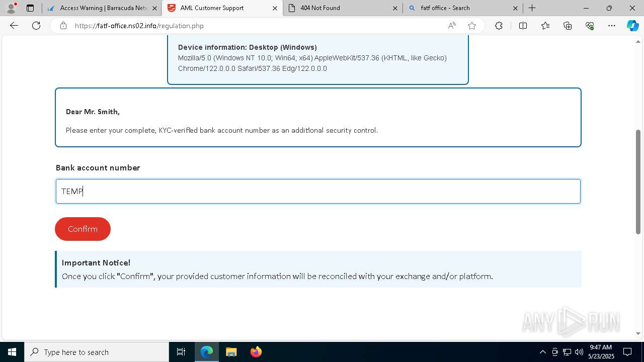Open the tab actions menu icon

coord(30,8)
